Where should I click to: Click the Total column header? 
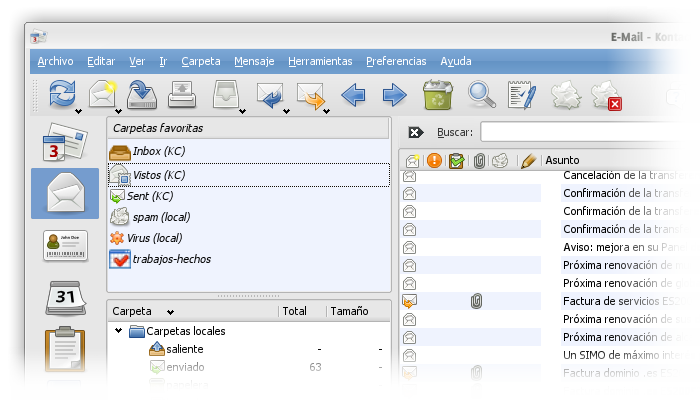click(294, 311)
